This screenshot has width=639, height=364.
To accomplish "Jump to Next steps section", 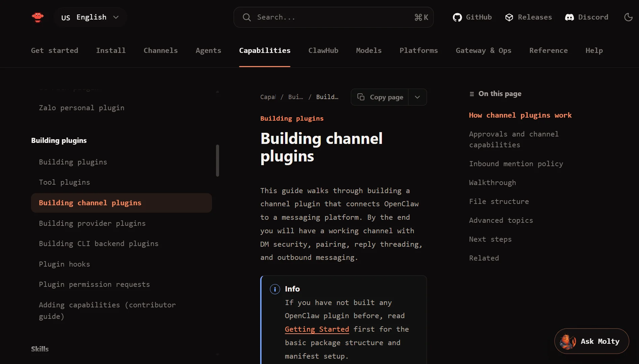I will coord(490,239).
